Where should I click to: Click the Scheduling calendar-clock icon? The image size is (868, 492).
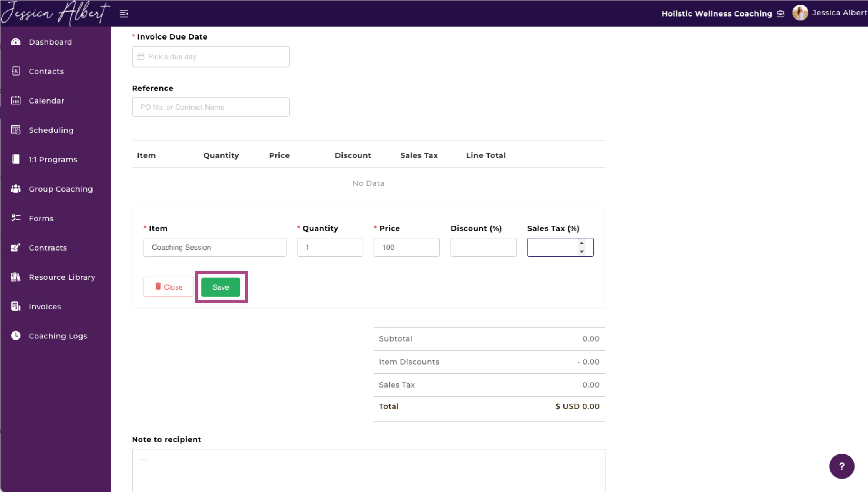pyautogui.click(x=16, y=130)
